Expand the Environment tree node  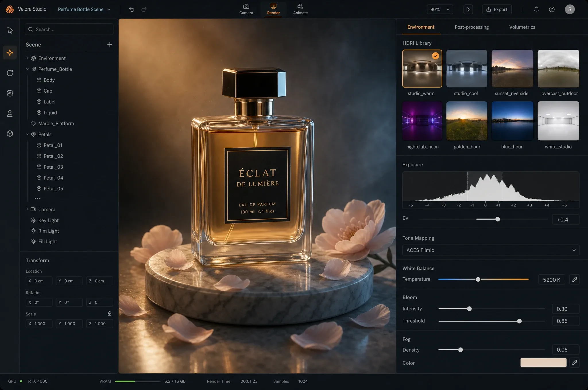click(x=27, y=58)
